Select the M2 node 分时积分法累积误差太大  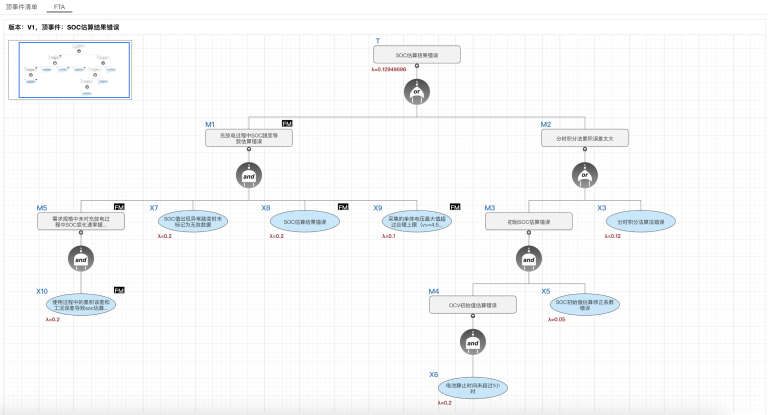click(x=585, y=138)
